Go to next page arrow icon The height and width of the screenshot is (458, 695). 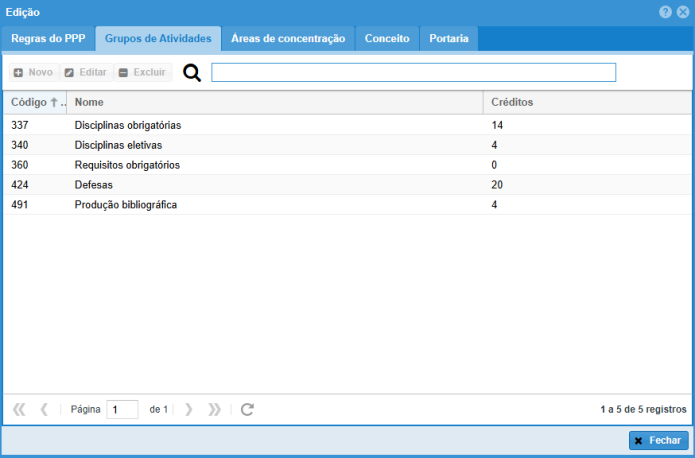click(189, 409)
